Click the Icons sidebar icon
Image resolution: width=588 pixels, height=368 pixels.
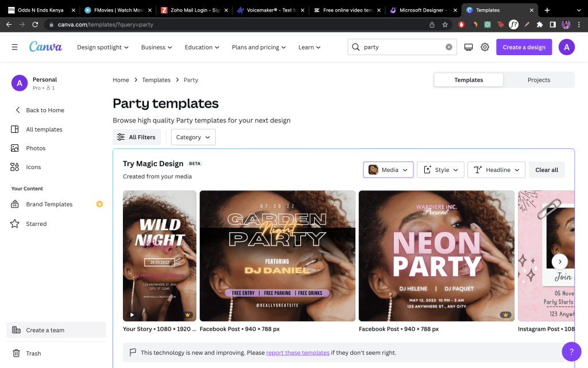[14, 167]
